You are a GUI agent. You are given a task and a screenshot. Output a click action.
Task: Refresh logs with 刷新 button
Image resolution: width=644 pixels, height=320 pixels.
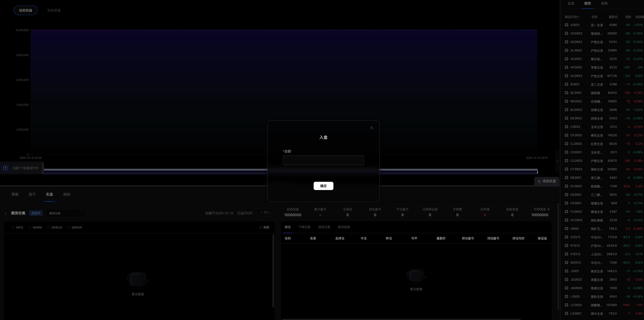coord(264,227)
